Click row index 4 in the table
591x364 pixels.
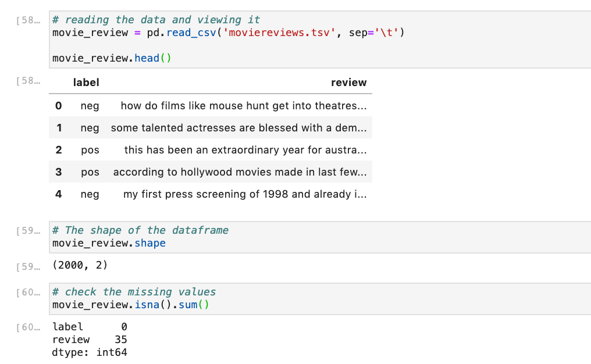[58, 194]
